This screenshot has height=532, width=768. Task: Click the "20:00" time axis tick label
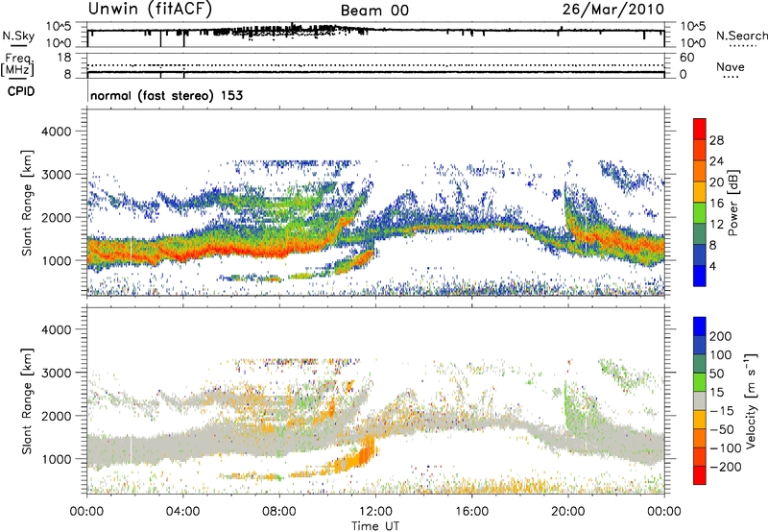568,512
